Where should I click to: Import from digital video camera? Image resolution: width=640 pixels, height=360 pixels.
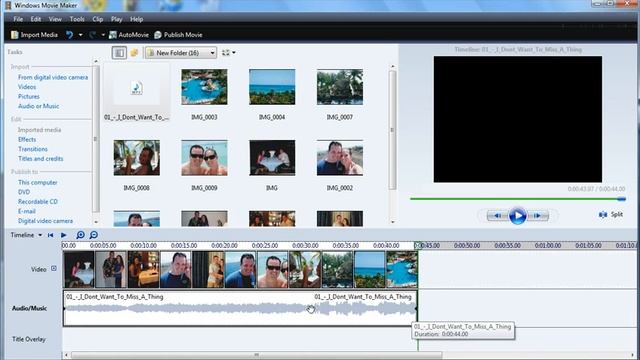click(53, 78)
